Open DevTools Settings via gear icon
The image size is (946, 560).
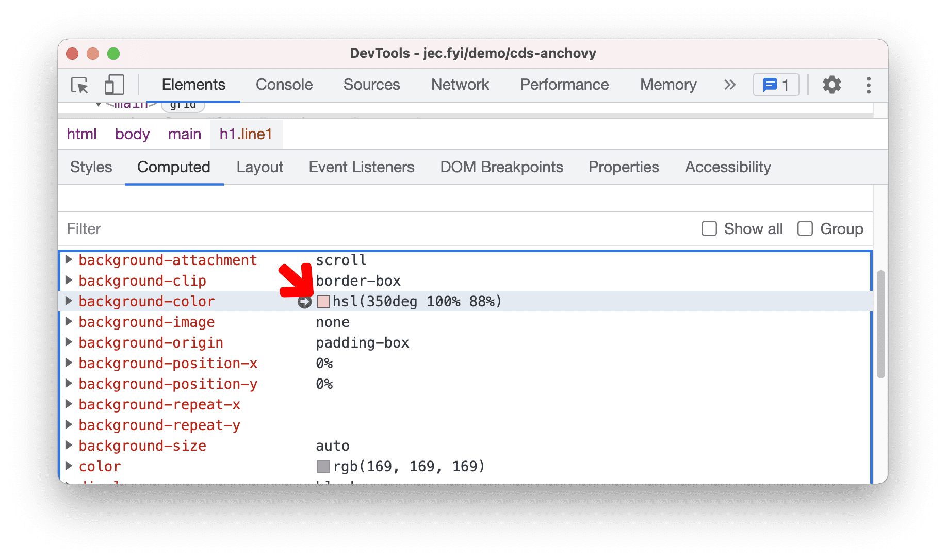point(831,85)
